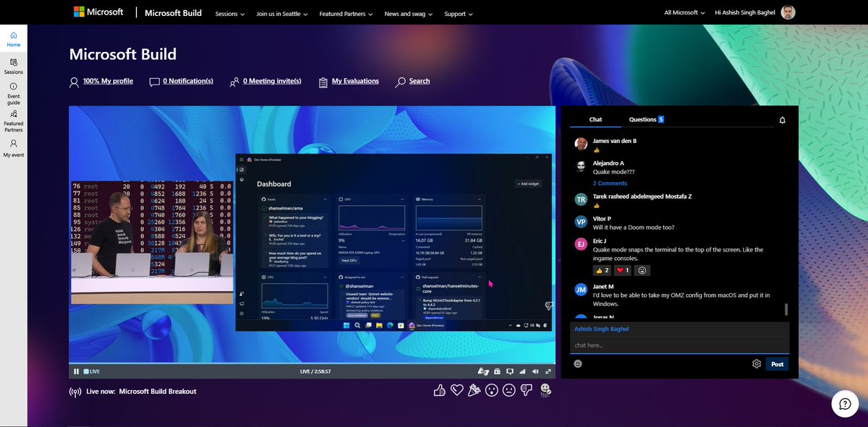Expand the Support dropdown menu
868x427 pixels.
tap(459, 14)
